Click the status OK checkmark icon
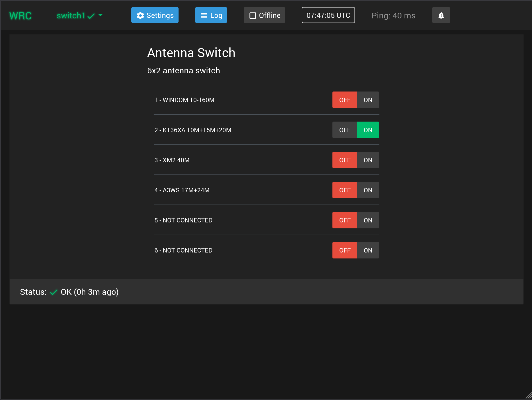This screenshot has width=532, height=400. point(54,292)
